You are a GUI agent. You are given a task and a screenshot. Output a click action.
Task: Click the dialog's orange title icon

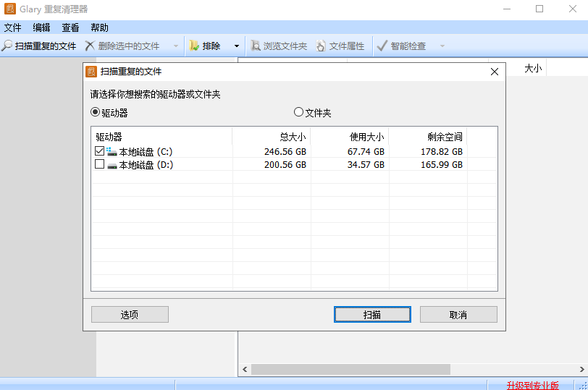91,72
